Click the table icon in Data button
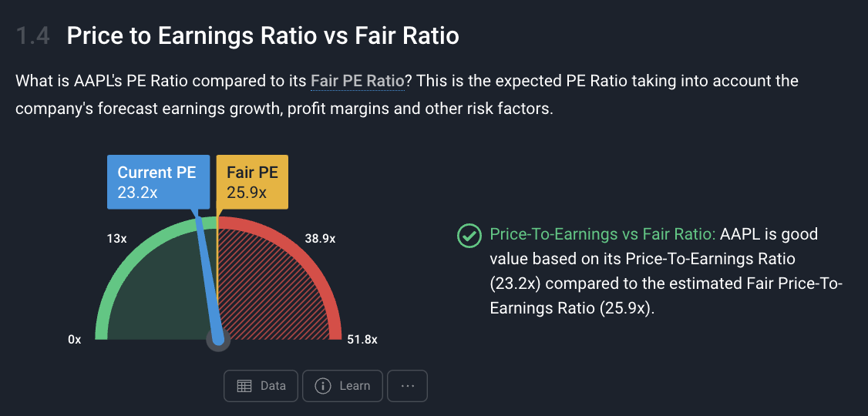 [x=244, y=386]
